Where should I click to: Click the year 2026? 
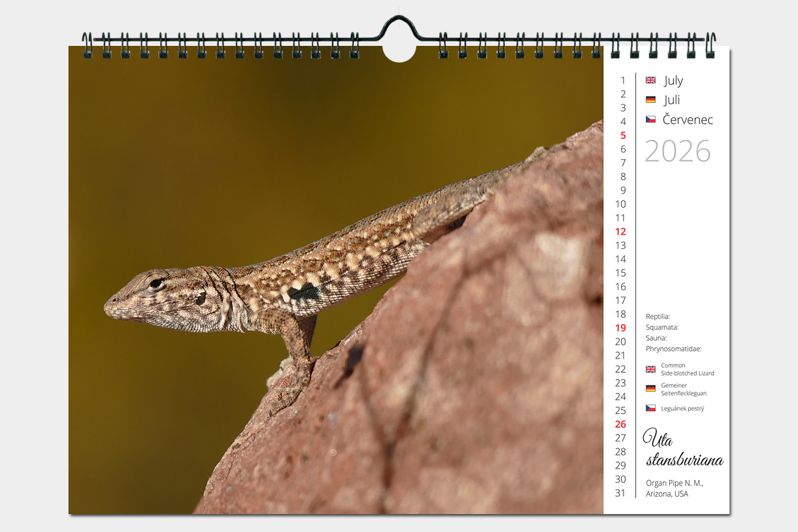point(678,152)
